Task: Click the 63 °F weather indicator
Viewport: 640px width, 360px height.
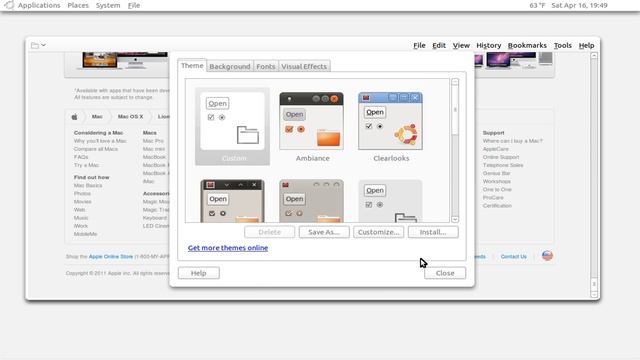Action: 537,5
